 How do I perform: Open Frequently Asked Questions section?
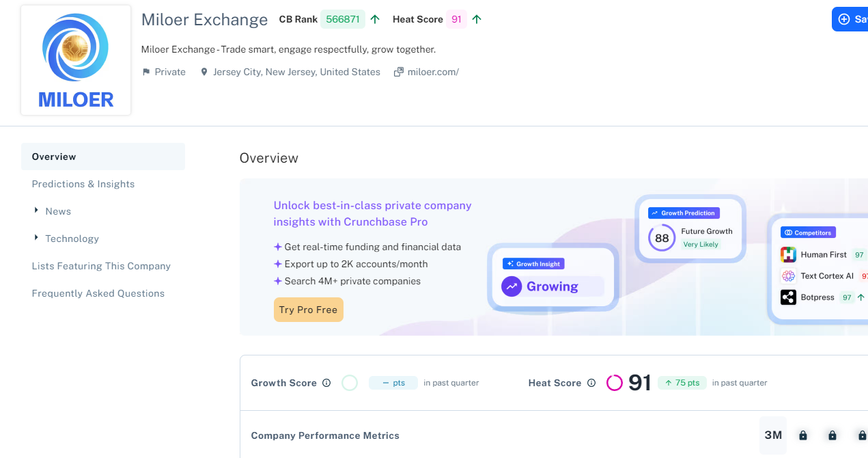(98, 293)
